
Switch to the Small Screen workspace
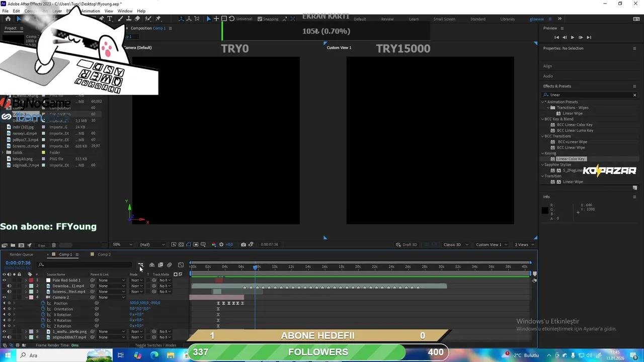pos(444,19)
